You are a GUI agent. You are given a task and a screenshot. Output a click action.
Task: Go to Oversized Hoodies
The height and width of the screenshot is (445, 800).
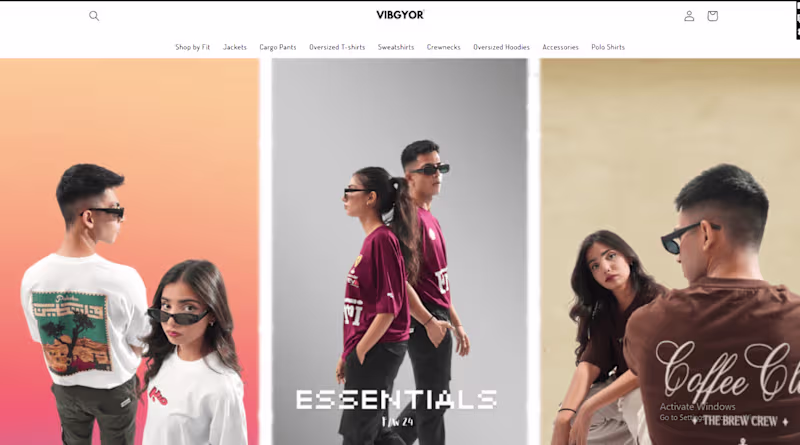tap(501, 47)
